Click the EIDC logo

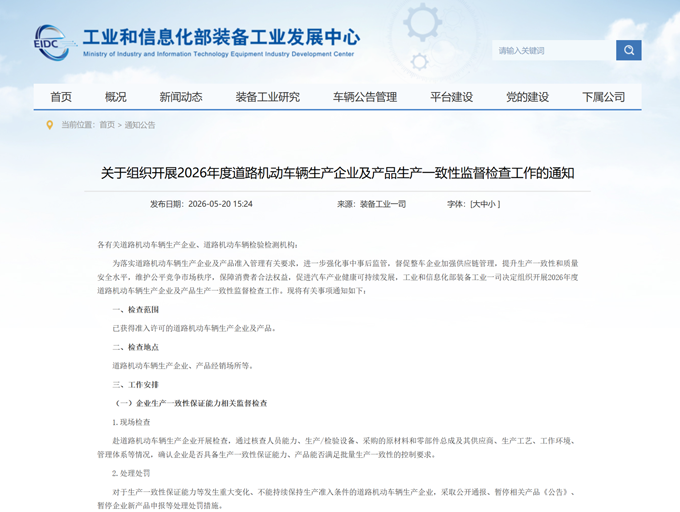[x=53, y=42]
